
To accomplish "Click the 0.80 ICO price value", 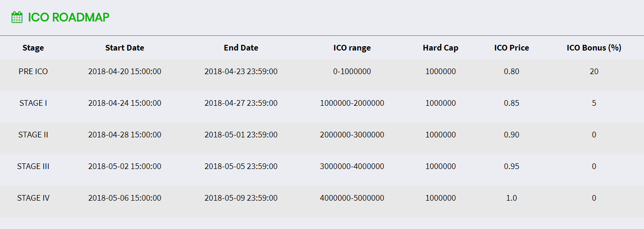I will [511, 72].
